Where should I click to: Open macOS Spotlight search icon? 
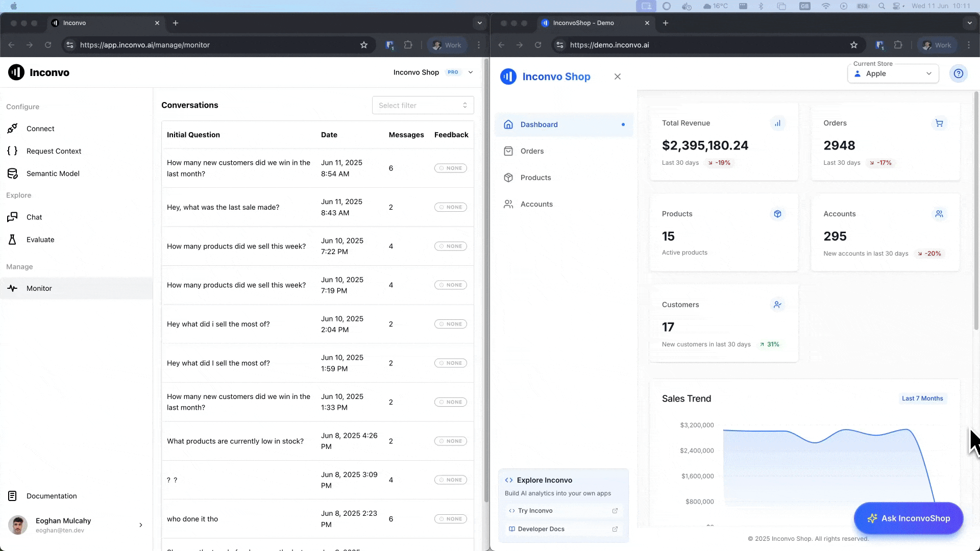click(x=881, y=6)
